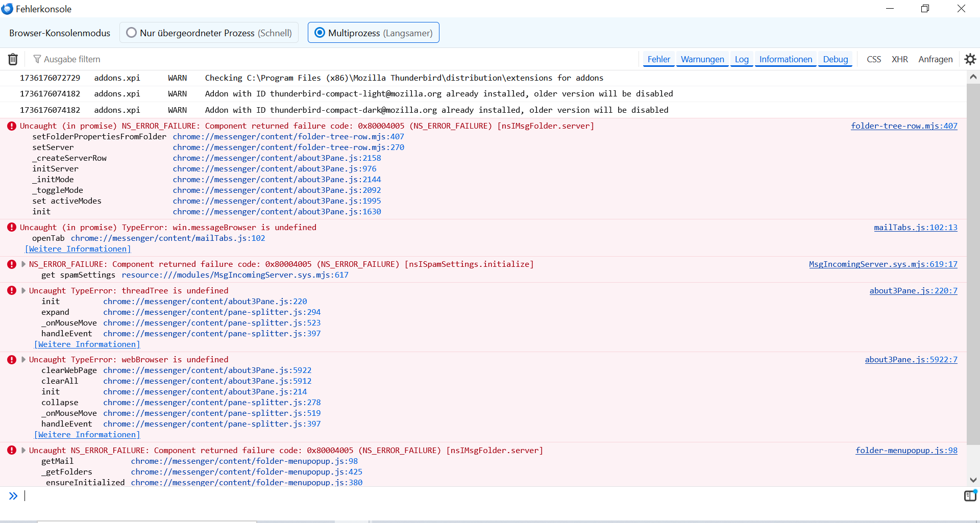Expand the threadTree is undefined error
Image resolution: width=980 pixels, height=523 pixels.
coord(23,291)
